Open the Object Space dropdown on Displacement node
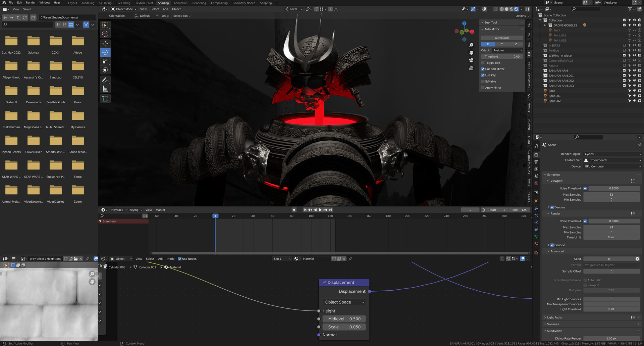Image resolution: width=644 pixels, height=346 pixels. tap(344, 302)
